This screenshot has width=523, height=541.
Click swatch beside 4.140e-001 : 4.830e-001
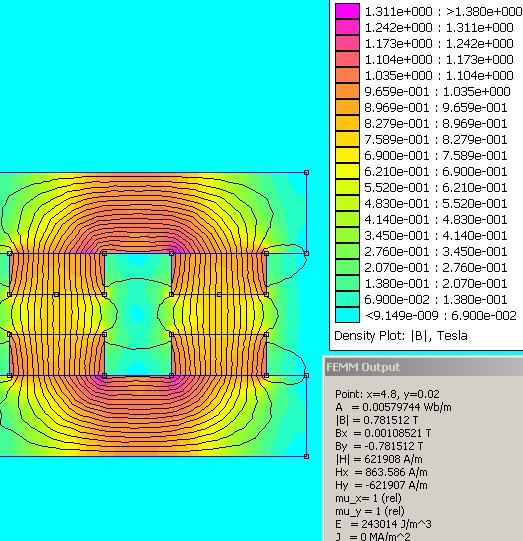pyautogui.click(x=347, y=219)
